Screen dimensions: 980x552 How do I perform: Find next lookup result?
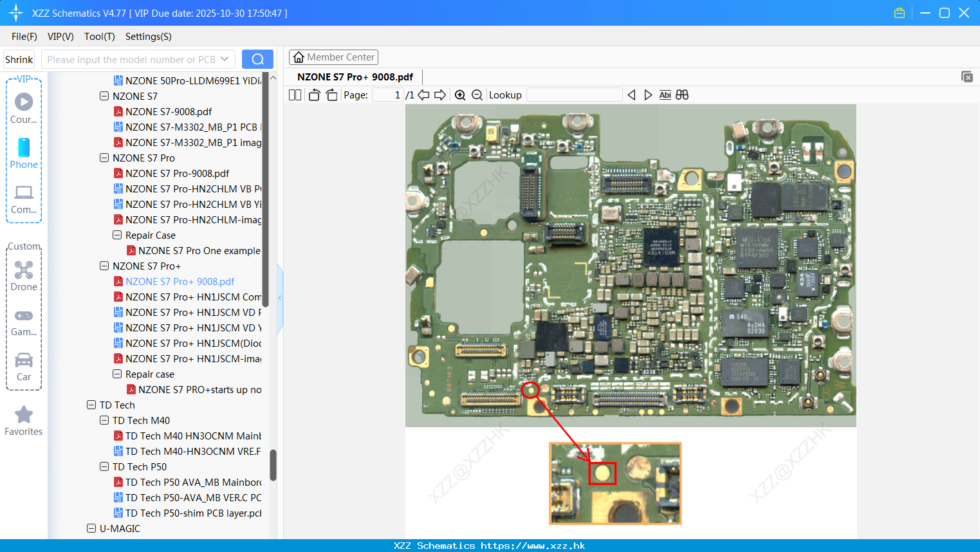coord(648,95)
